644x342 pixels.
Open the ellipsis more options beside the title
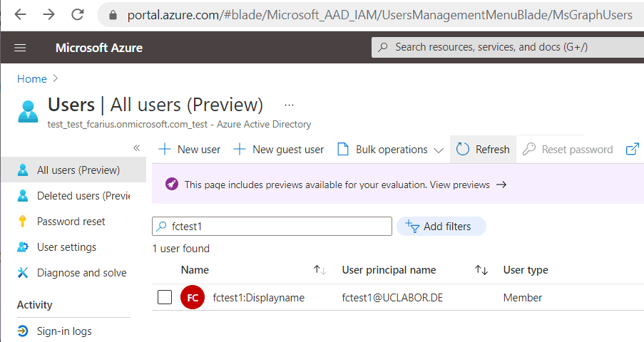tap(289, 105)
